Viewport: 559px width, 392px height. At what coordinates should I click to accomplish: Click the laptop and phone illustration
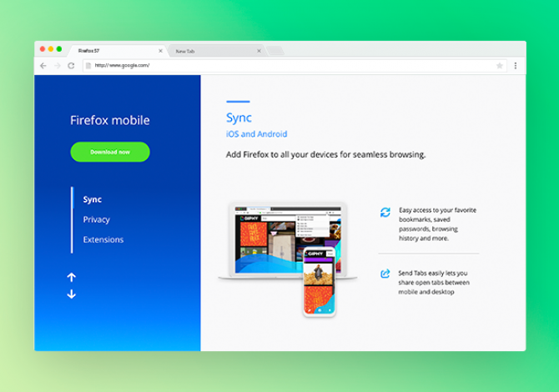click(288, 259)
